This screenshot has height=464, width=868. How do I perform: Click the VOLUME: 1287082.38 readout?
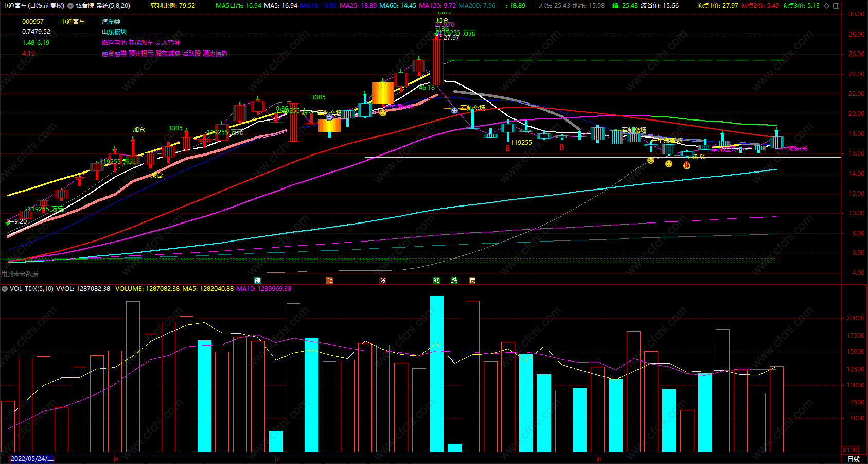(147, 289)
